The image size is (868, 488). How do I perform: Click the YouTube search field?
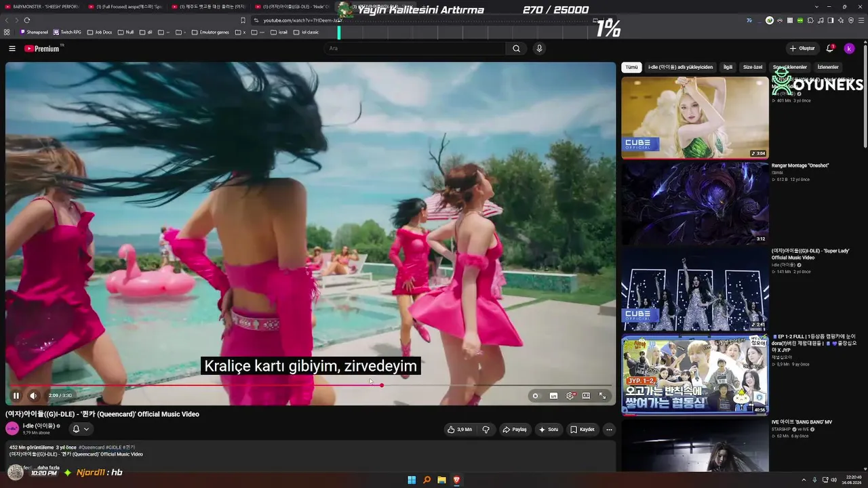[415, 48]
